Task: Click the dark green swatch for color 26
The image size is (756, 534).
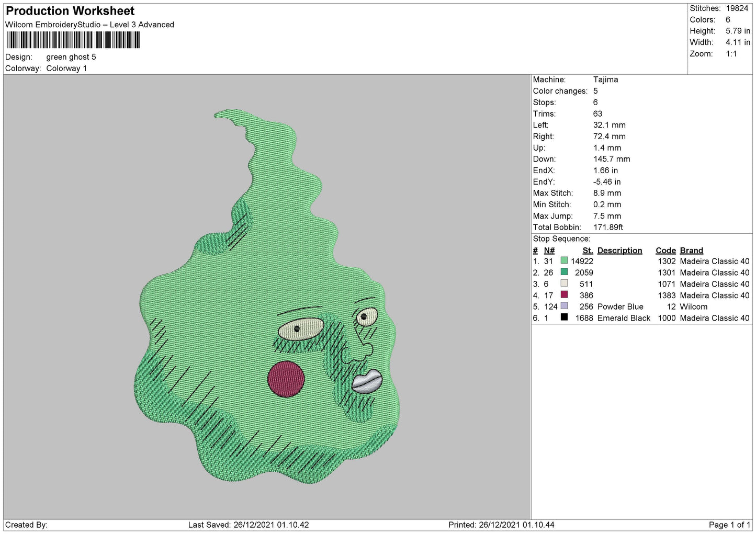Action: [564, 272]
